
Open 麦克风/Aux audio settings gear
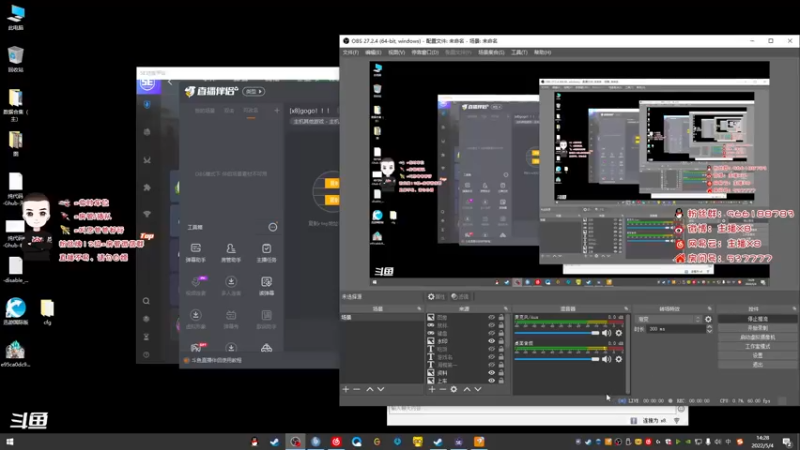619,333
